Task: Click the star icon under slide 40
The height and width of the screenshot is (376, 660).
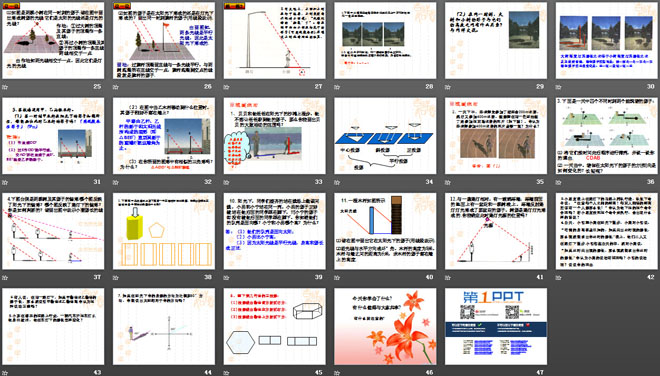Action: (x=337, y=277)
